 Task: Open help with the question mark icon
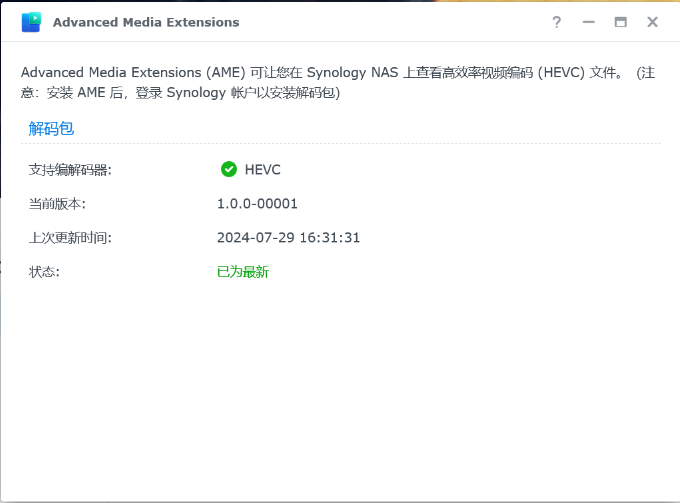[557, 22]
